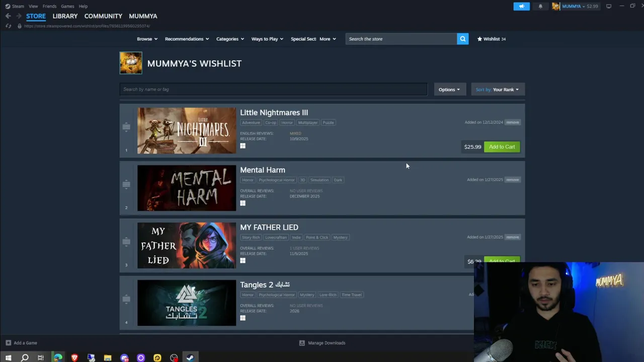644x362 pixels.
Task: Go forward with the right arrow
Action: [x=19, y=16]
